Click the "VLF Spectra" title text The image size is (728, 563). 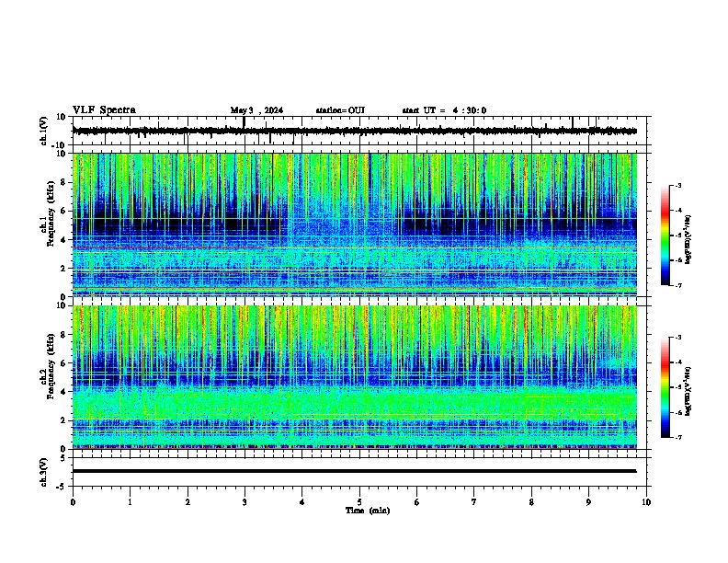pyautogui.click(x=104, y=110)
